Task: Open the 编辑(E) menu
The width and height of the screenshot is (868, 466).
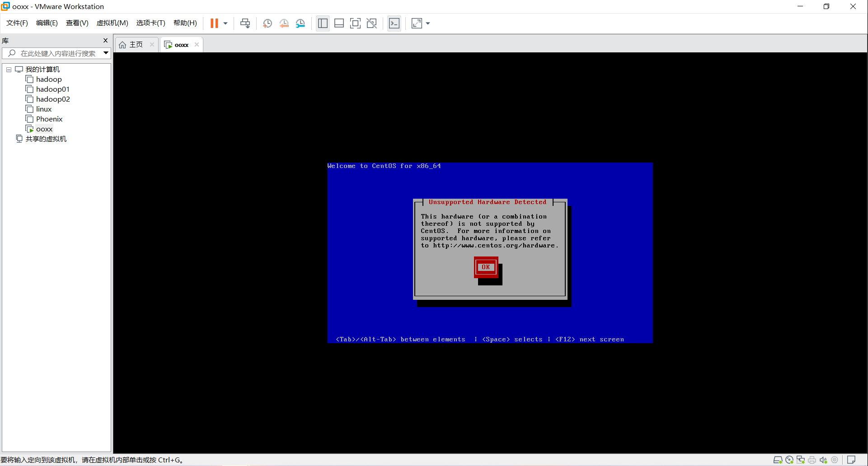Action: [47, 23]
